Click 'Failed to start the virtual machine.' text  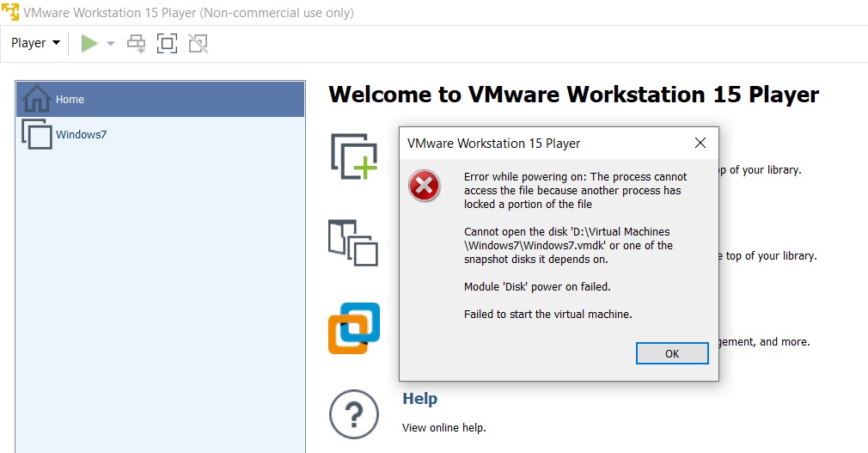coord(548,314)
